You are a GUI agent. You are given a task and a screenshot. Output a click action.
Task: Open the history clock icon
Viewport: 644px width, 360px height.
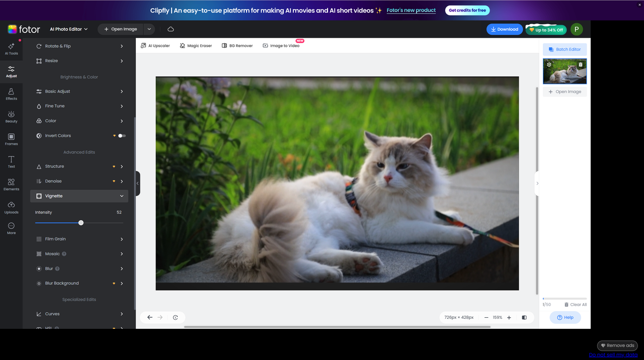(175, 317)
